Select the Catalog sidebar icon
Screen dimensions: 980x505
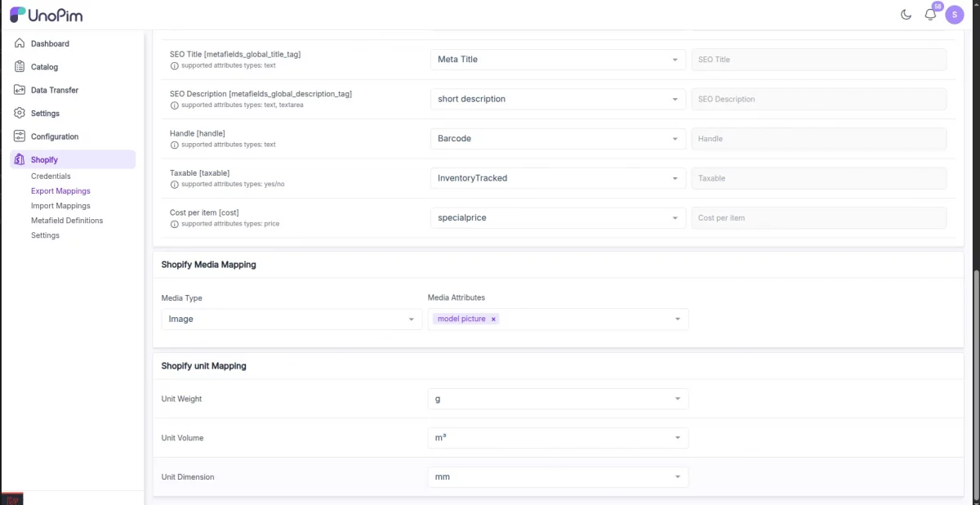[19, 66]
